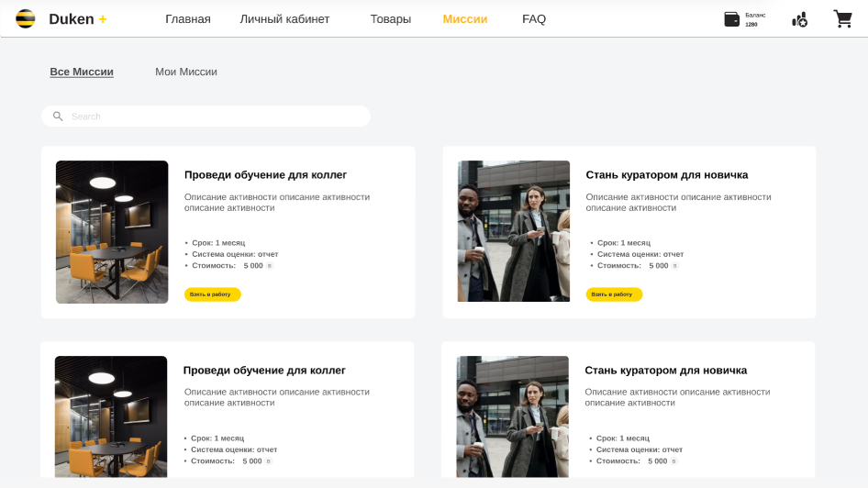
Task: Focus the Search input field
Action: click(216, 116)
